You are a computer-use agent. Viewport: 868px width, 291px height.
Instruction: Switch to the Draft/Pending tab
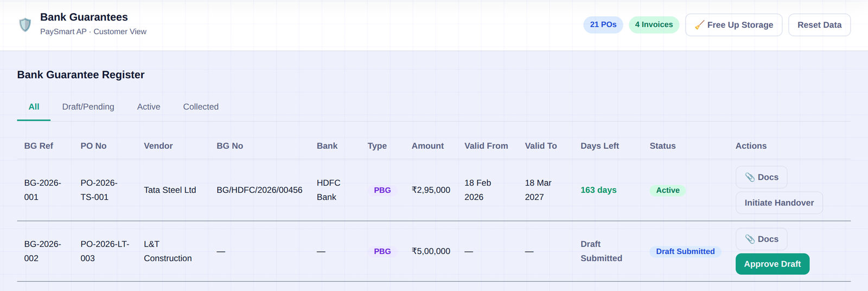[88, 107]
